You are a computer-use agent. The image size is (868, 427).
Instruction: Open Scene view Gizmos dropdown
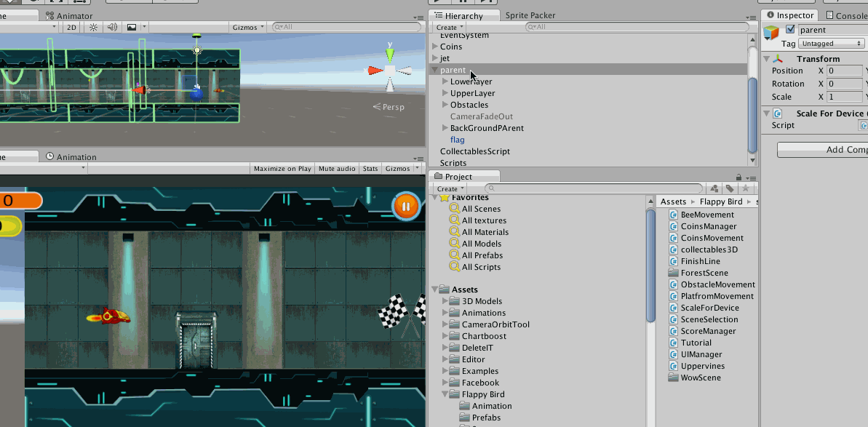247,27
